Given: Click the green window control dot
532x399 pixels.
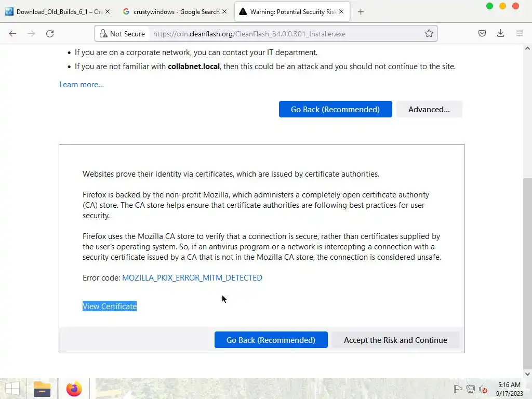Looking at the screenshot, I should click(x=489, y=6).
